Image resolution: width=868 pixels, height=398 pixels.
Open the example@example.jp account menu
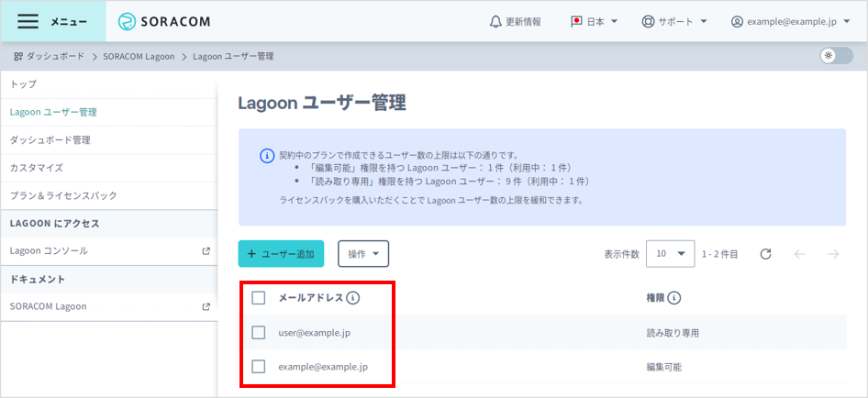coord(791,22)
